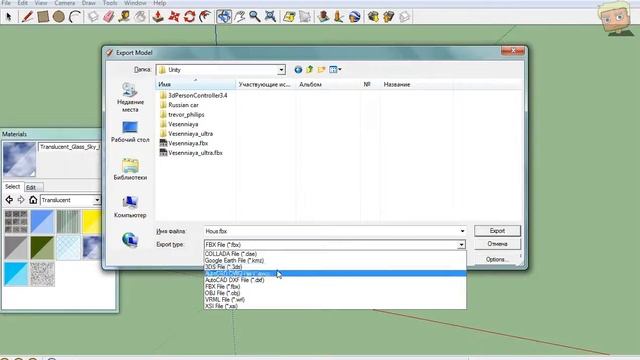Open the Get Models icon

tap(373, 17)
